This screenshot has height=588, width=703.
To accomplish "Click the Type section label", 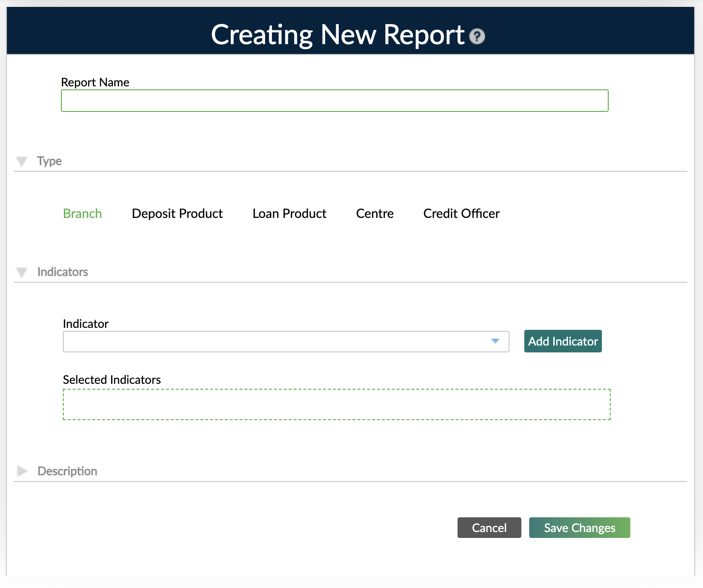I will (49, 160).
